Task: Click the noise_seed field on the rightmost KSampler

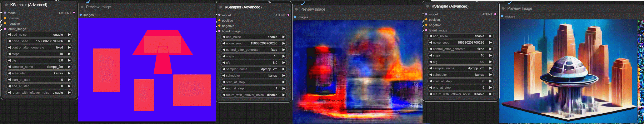Action: (460, 43)
